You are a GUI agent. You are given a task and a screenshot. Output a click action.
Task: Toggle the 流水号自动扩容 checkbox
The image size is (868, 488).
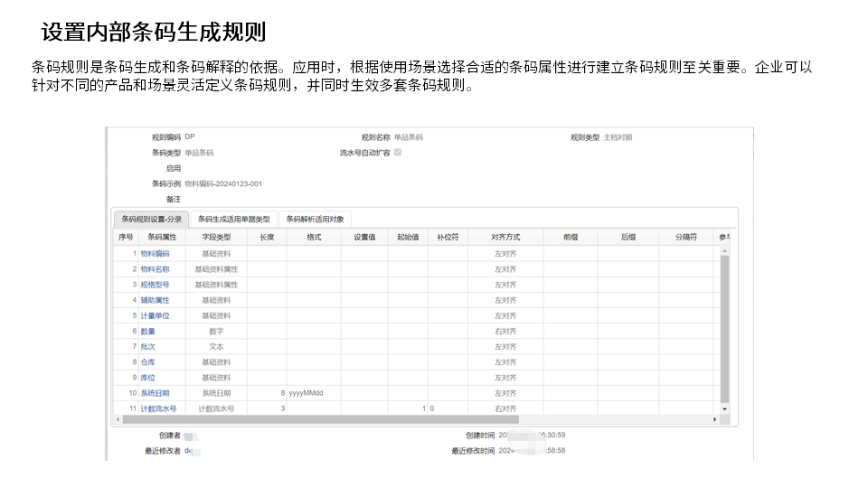click(398, 153)
